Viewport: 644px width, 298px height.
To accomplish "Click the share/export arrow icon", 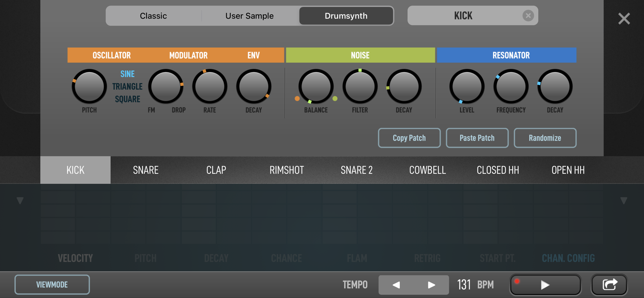I will 609,285.
